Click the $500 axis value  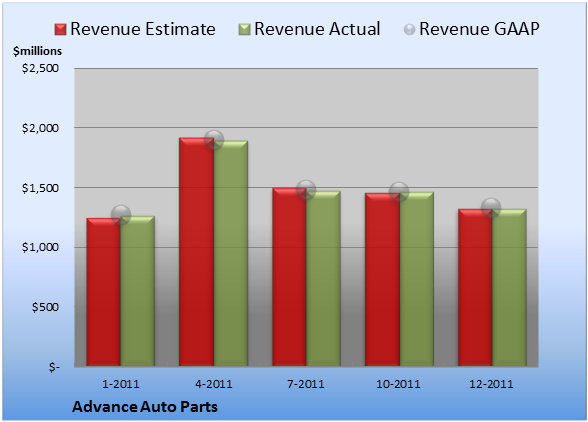(45, 307)
